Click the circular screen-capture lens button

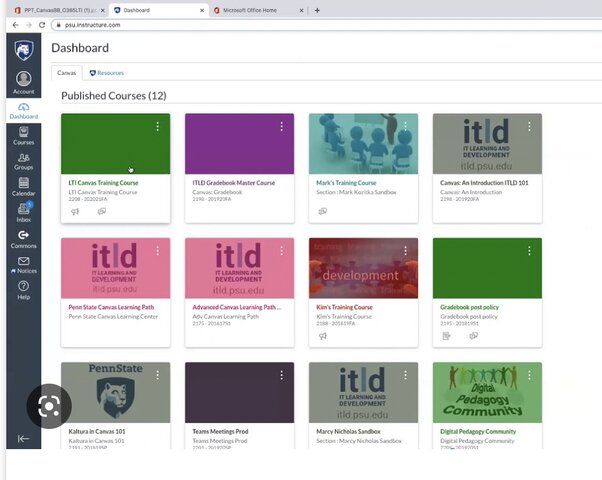[x=49, y=406]
